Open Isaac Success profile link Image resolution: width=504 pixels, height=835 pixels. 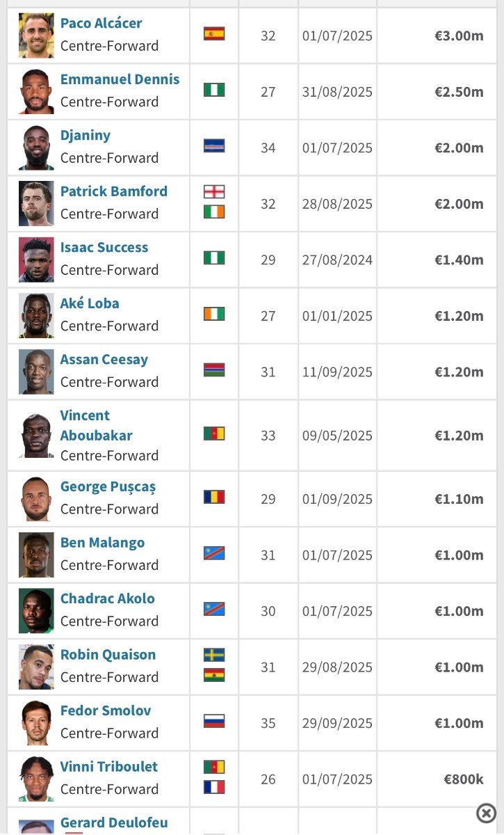tap(104, 247)
